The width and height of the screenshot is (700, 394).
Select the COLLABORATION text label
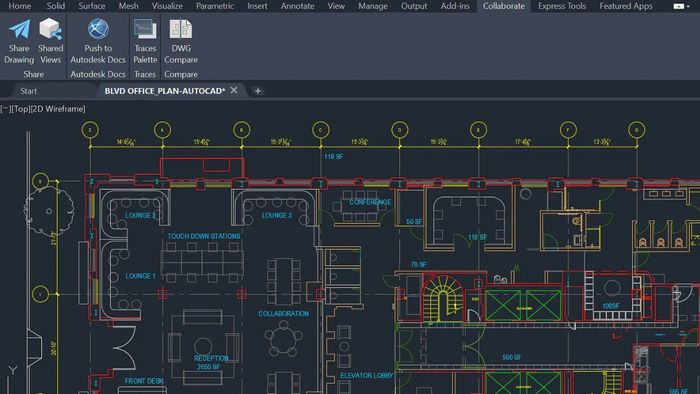click(283, 314)
